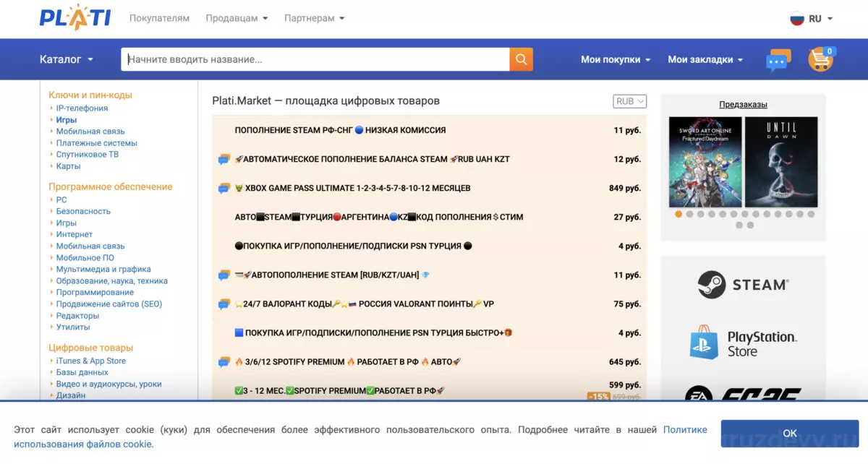Select last carousel dot in top row

click(811, 214)
